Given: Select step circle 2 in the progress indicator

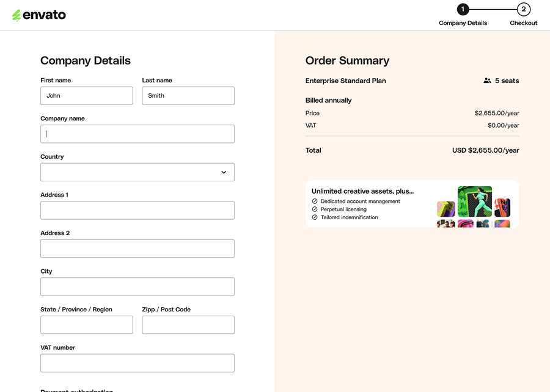Looking at the screenshot, I should 524,9.
